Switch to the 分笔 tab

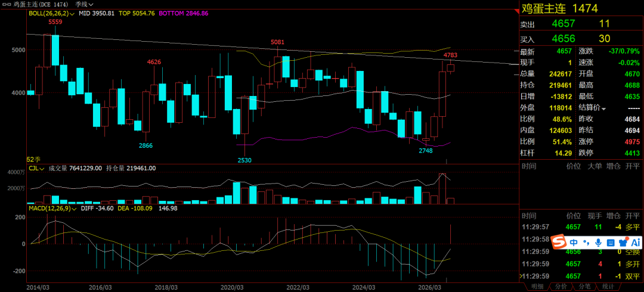coord(584,287)
